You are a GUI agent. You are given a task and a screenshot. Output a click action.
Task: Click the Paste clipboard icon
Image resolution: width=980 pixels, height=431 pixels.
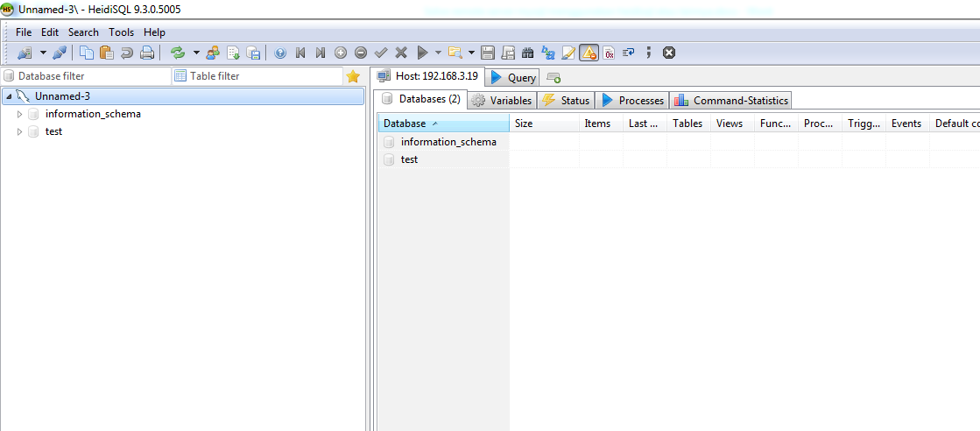click(106, 53)
